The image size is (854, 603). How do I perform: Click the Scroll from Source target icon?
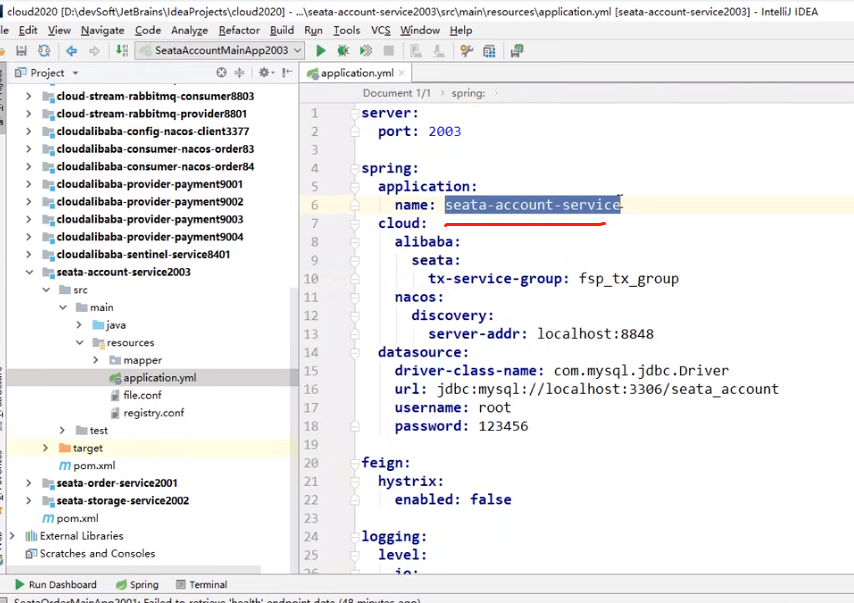[222, 73]
